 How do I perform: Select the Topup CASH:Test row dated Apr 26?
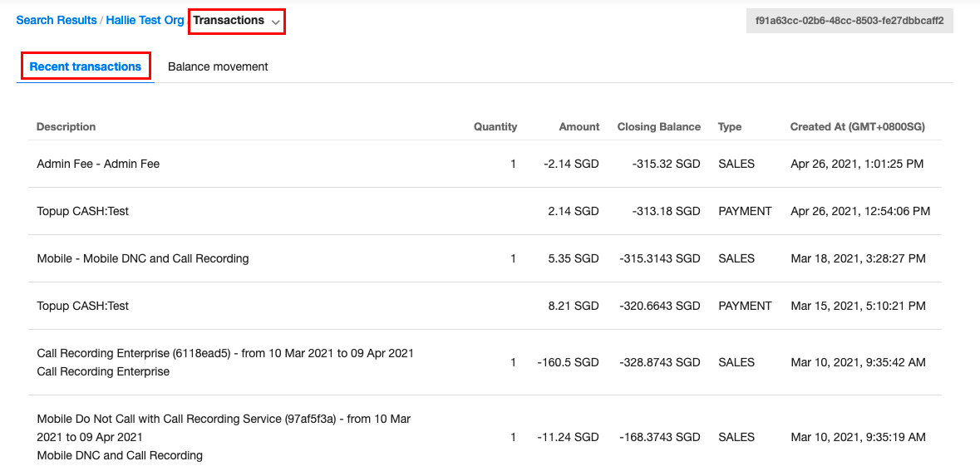485,211
